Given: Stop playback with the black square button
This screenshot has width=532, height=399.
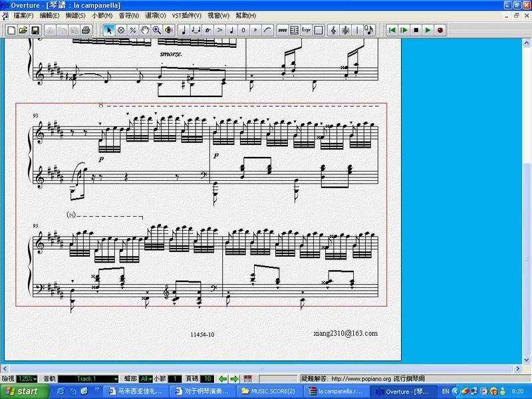Looking at the screenshot, I should point(416,30).
